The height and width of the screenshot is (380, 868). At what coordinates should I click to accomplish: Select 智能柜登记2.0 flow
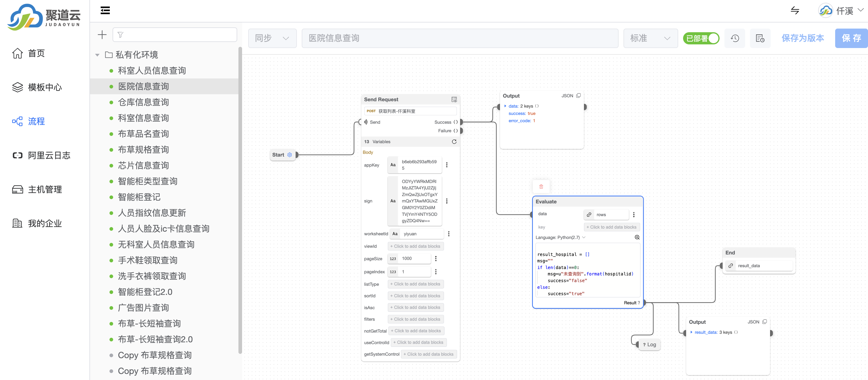[145, 292]
